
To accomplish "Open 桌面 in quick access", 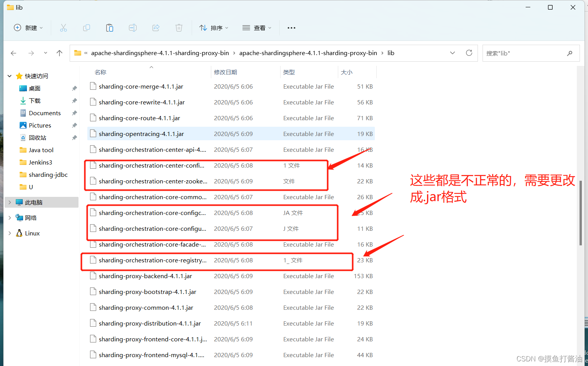I will click(x=35, y=88).
